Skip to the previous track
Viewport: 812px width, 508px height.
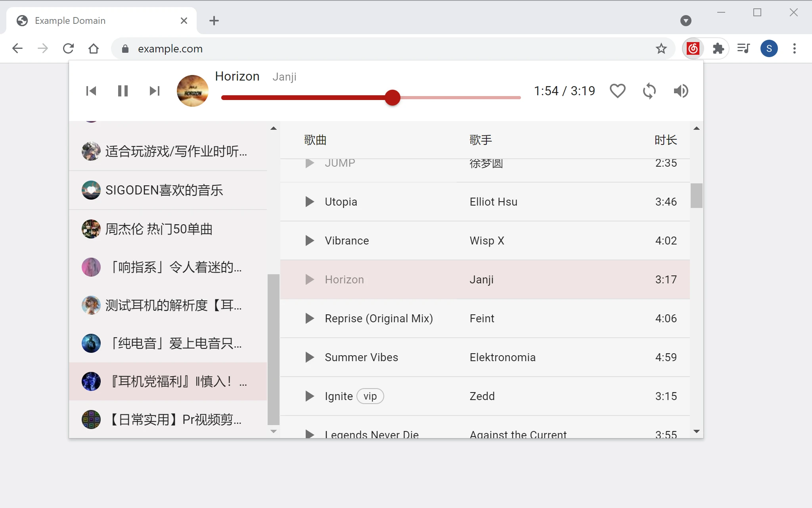click(91, 91)
